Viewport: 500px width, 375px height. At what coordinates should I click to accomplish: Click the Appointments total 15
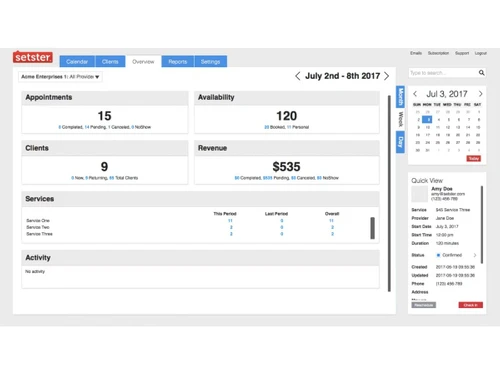pyautogui.click(x=104, y=116)
